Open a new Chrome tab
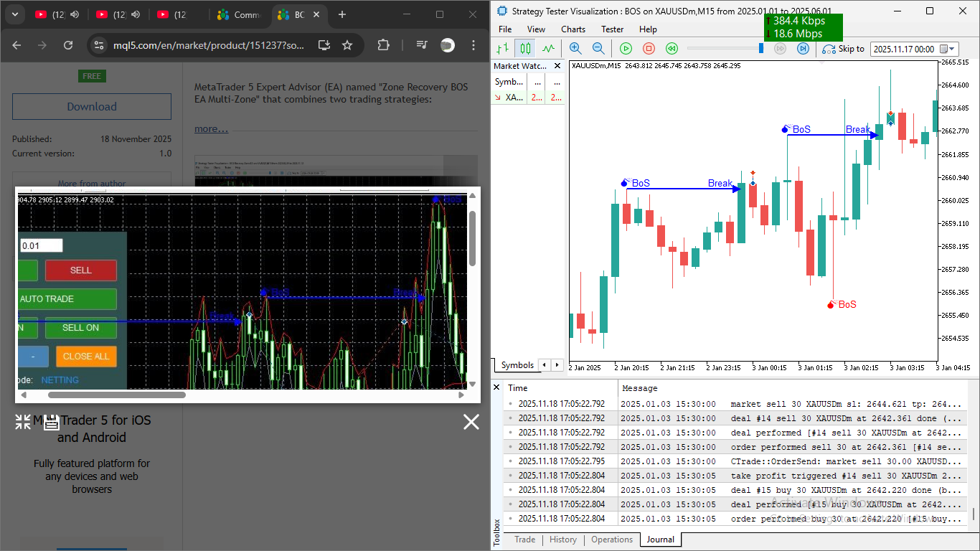Screen dimensions: 980x551 pos(342,14)
